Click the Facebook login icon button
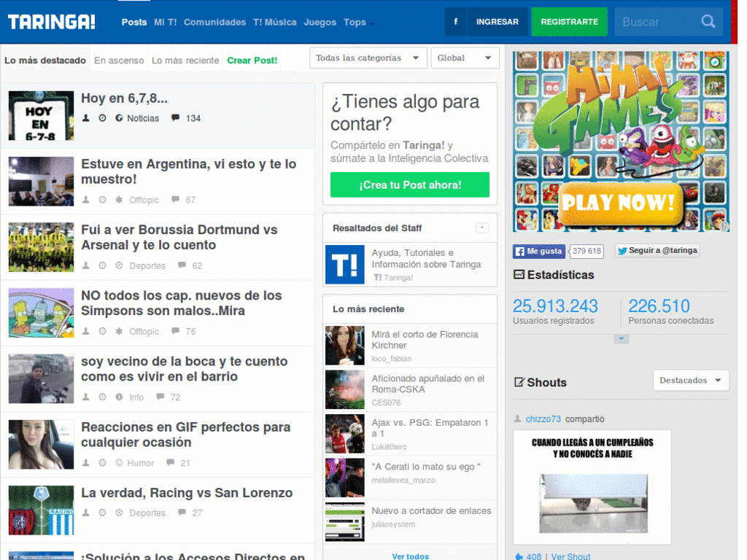The image size is (747, 560). pyautogui.click(x=455, y=22)
